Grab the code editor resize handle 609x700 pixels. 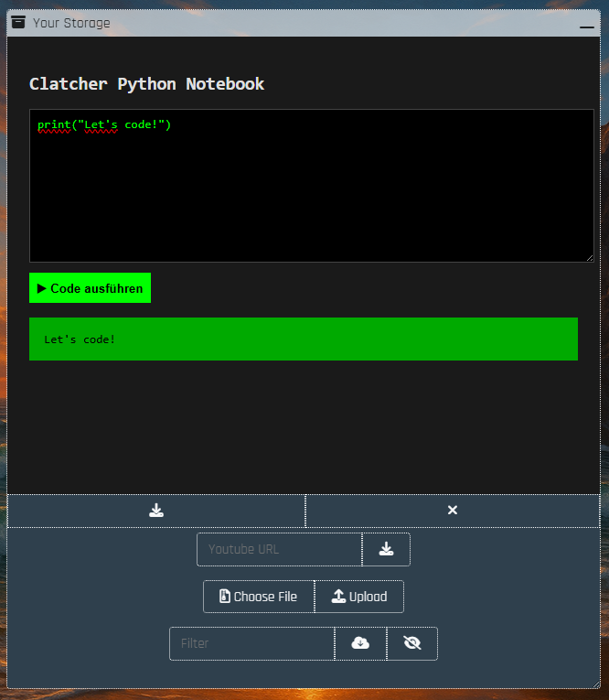[590, 258]
